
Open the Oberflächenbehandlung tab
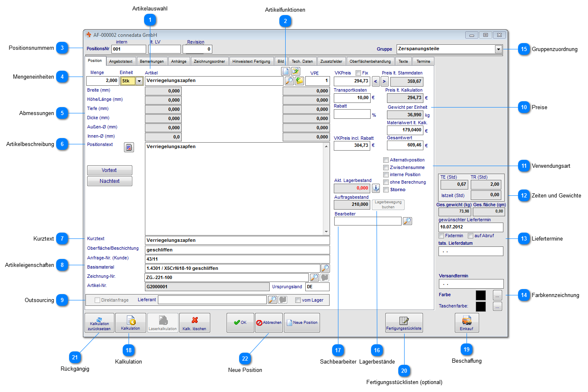[x=370, y=61]
